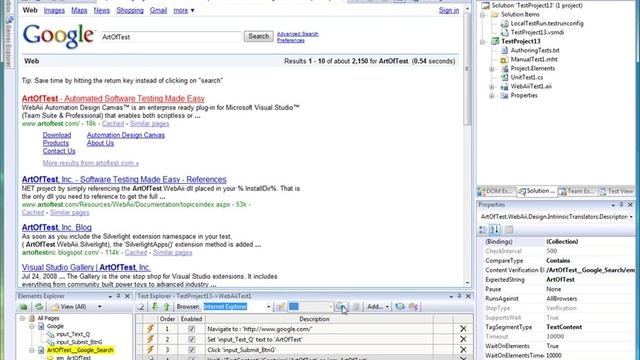
Task: Select the ExpectedString property row
Action: coord(559,280)
